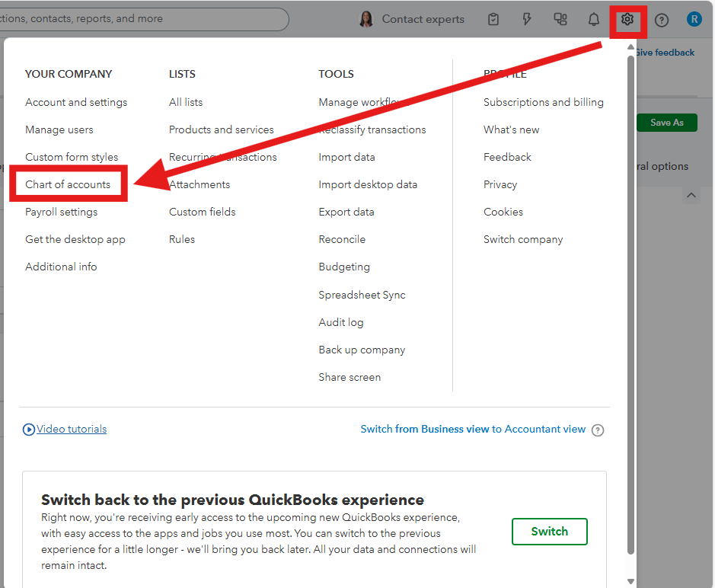Click the lightning bolt quick actions icon
This screenshot has width=715, height=588.
[527, 20]
